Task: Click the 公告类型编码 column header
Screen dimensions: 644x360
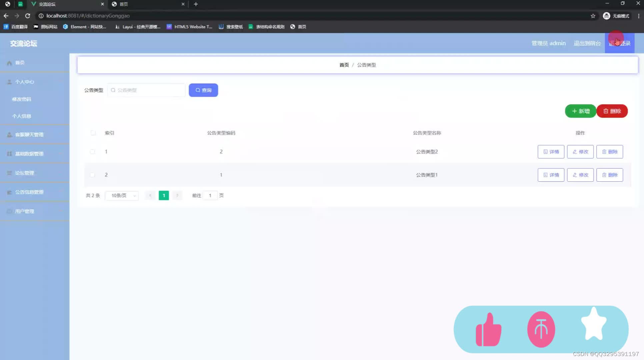Action: 221,133
